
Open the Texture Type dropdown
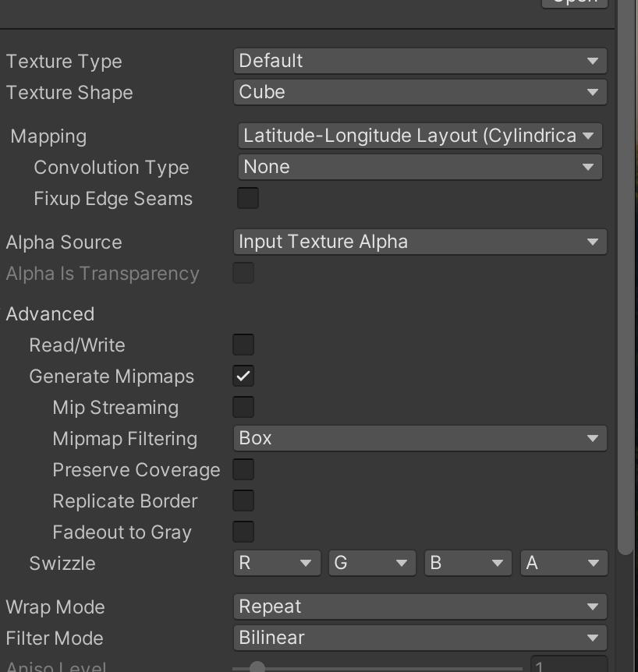pos(420,61)
